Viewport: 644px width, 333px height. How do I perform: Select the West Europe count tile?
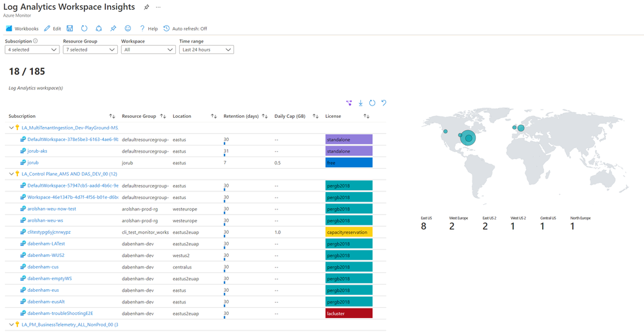[458, 224]
